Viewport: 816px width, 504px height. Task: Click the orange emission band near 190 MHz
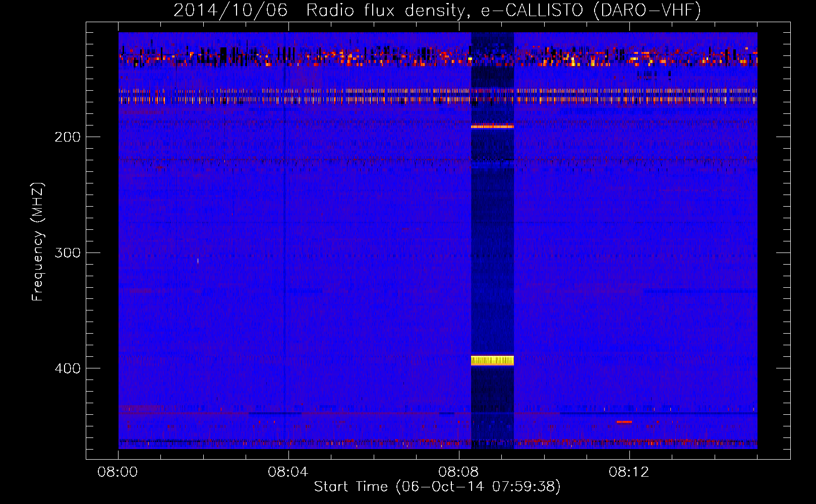[492, 127]
